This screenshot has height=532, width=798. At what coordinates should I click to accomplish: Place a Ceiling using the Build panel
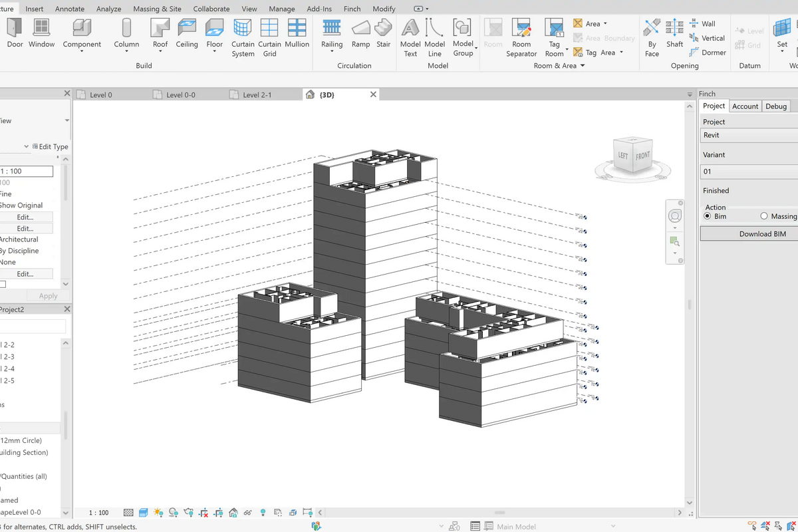[187, 34]
